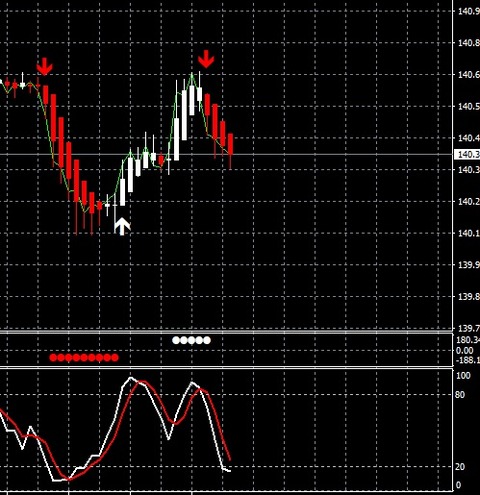Click the highlighted current price label
The image size is (480, 495).
pos(468,154)
